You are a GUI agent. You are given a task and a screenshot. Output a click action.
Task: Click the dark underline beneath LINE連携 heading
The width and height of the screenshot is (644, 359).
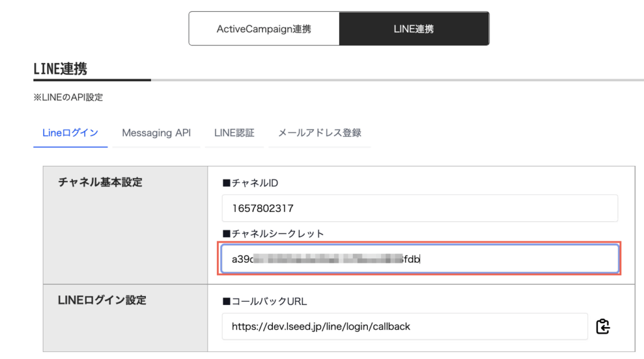92,80
